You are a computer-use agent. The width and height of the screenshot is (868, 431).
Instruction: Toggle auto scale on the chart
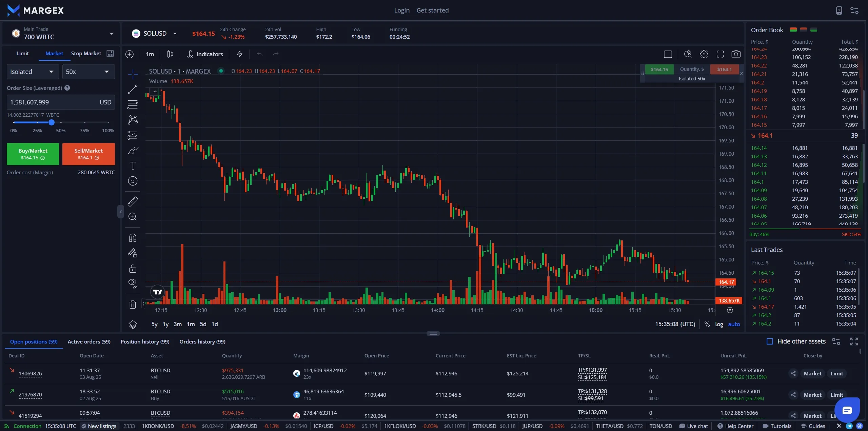coord(734,324)
